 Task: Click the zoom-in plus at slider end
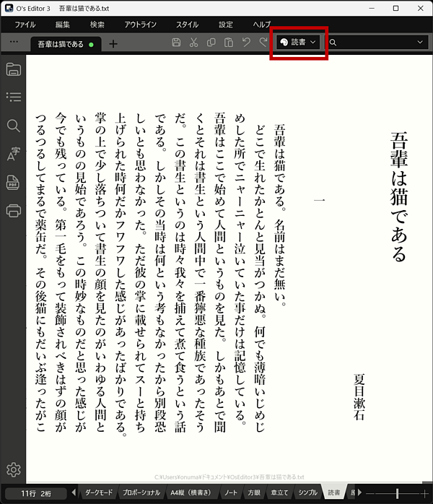(424, 493)
